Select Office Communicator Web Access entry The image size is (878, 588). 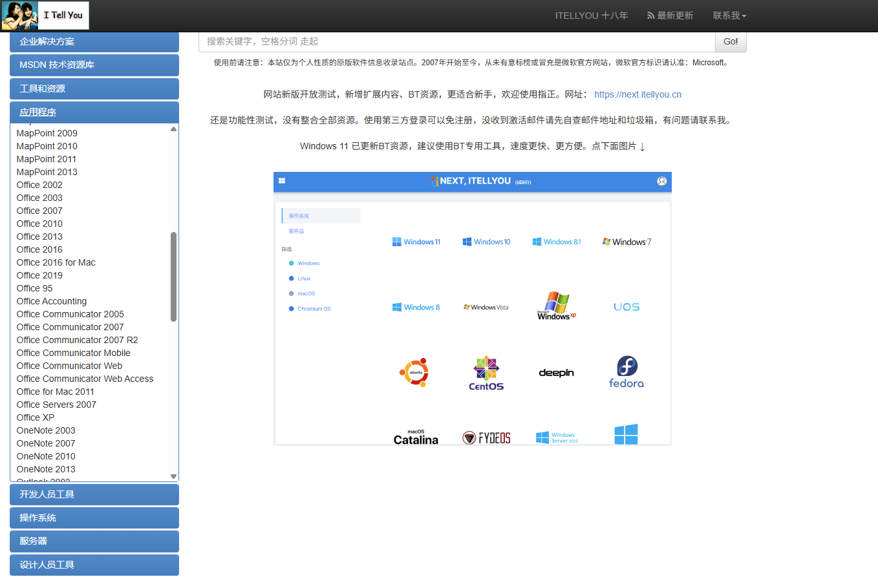tap(85, 379)
